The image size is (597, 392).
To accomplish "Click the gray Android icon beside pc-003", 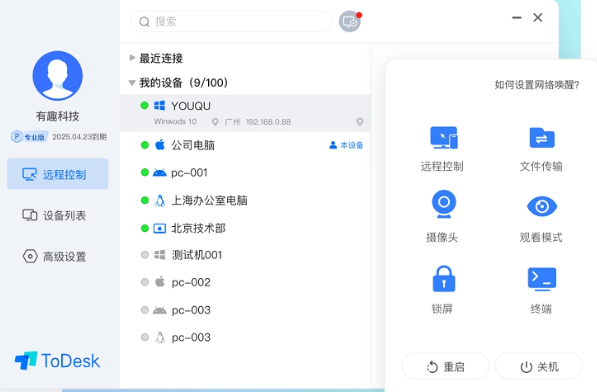I will (x=160, y=310).
